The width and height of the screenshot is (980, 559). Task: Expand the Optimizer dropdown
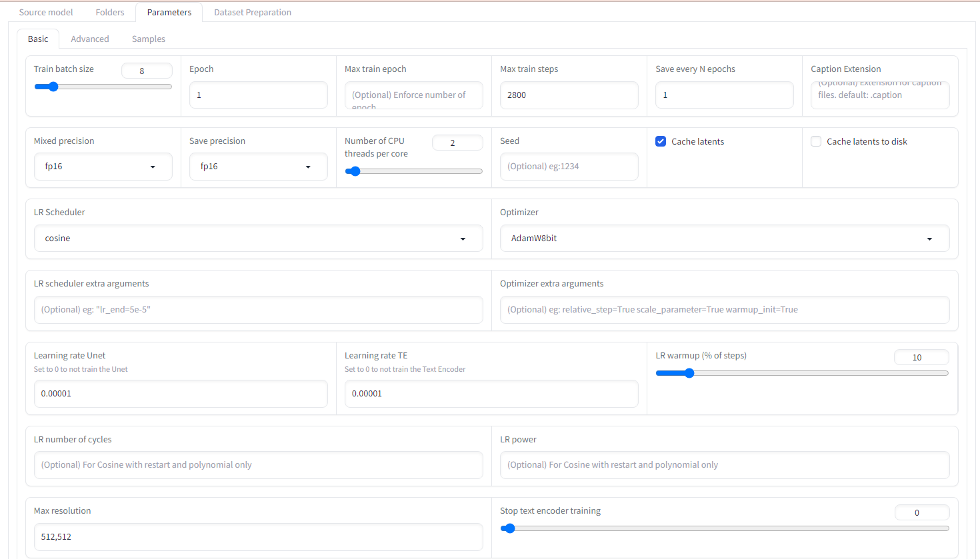click(724, 239)
